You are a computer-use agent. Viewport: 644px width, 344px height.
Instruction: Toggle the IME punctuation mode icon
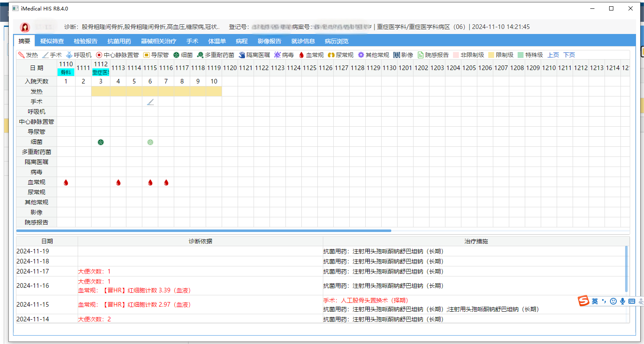tap(604, 301)
